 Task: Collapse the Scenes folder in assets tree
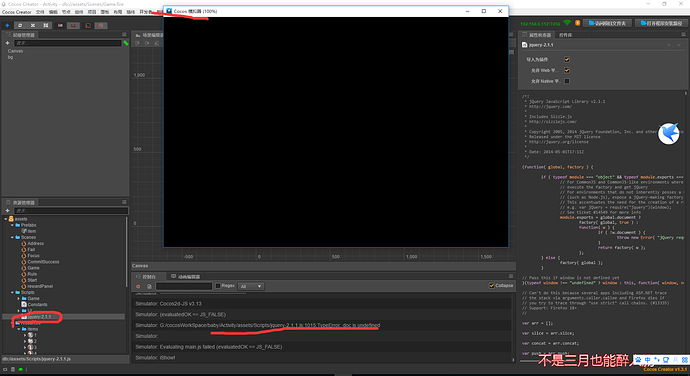(x=12, y=237)
